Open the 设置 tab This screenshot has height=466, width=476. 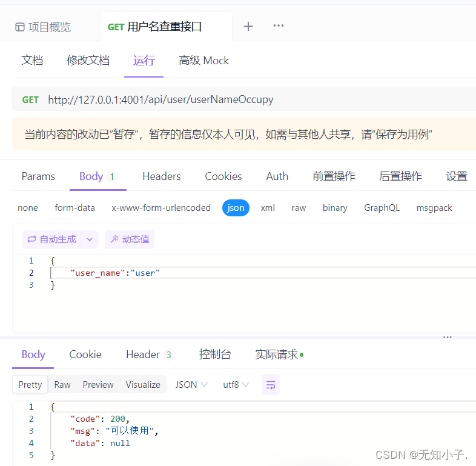point(457,176)
